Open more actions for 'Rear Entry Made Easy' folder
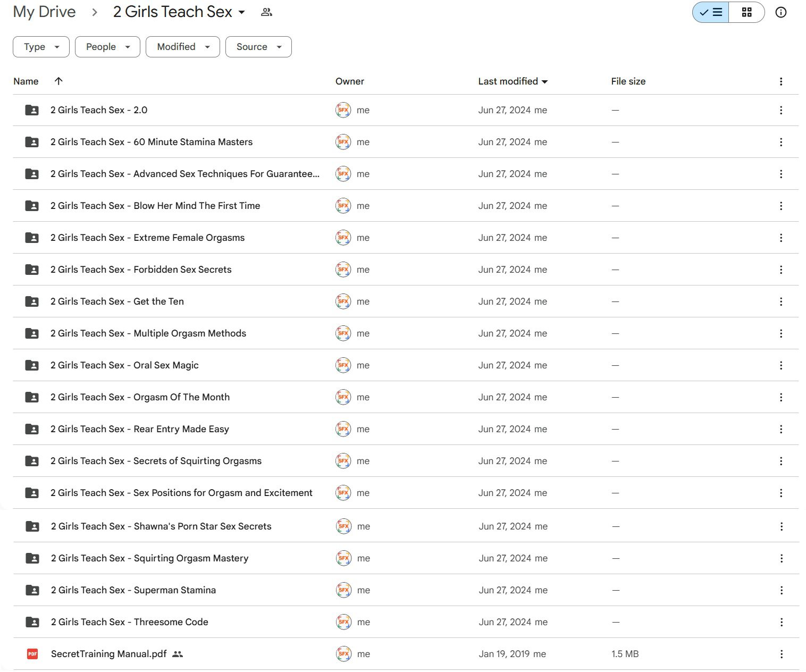This screenshot has height=672, width=806. pos(781,429)
